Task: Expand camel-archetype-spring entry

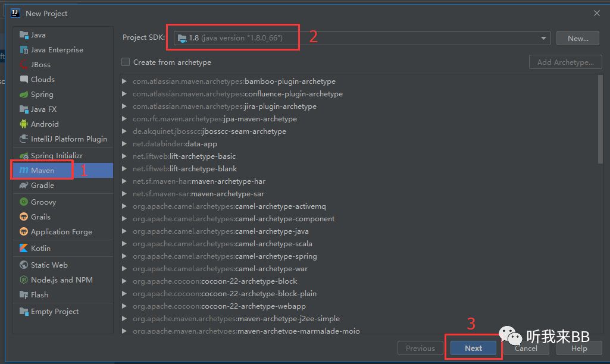Action: (x=124, y=256)
